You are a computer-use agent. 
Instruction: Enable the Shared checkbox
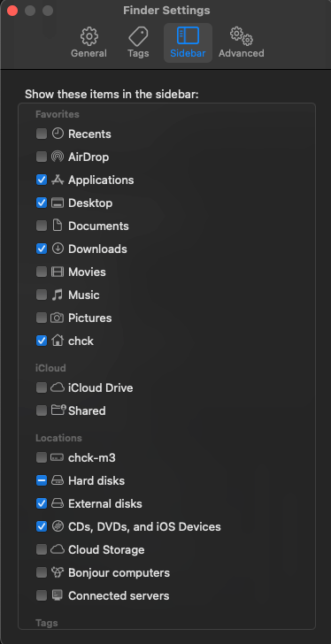[x=42, y=410]
